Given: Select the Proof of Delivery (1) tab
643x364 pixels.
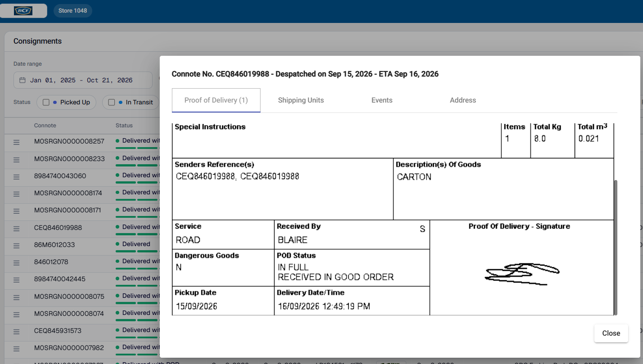Looking at the screenshot, I should pos(216,100).
